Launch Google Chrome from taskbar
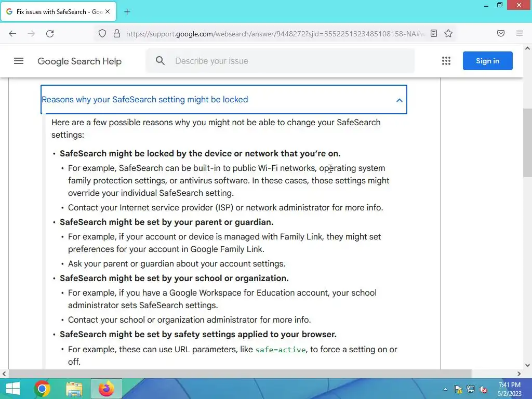532x399 pixels. (x=42, y=389)
